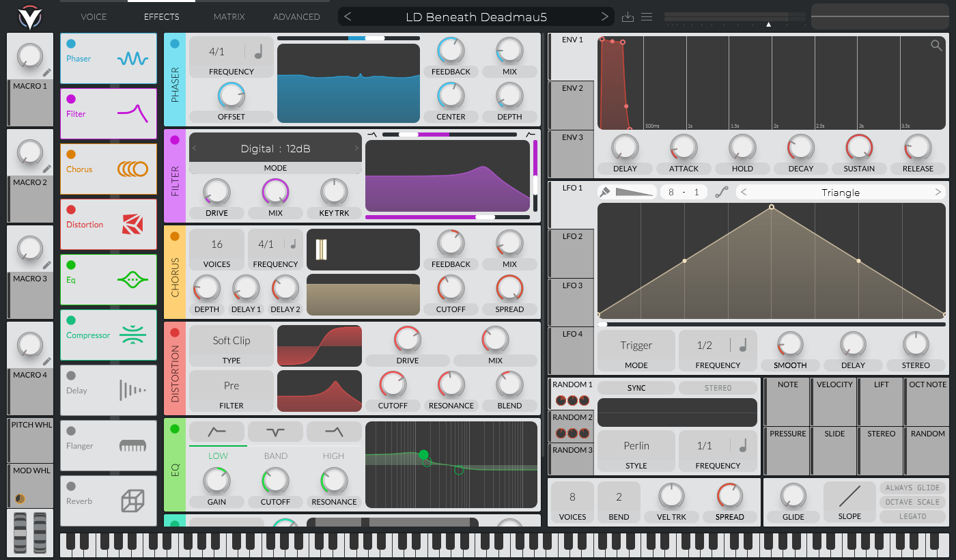
Task: Adjust the envelope SUSTAIN knob
Action: pyautogui.click(x=859, y=148)
